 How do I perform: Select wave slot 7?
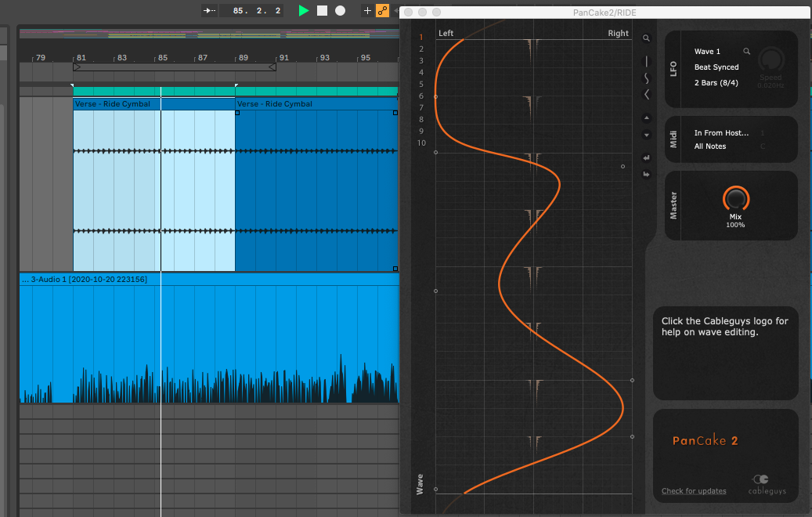[421, 108]
